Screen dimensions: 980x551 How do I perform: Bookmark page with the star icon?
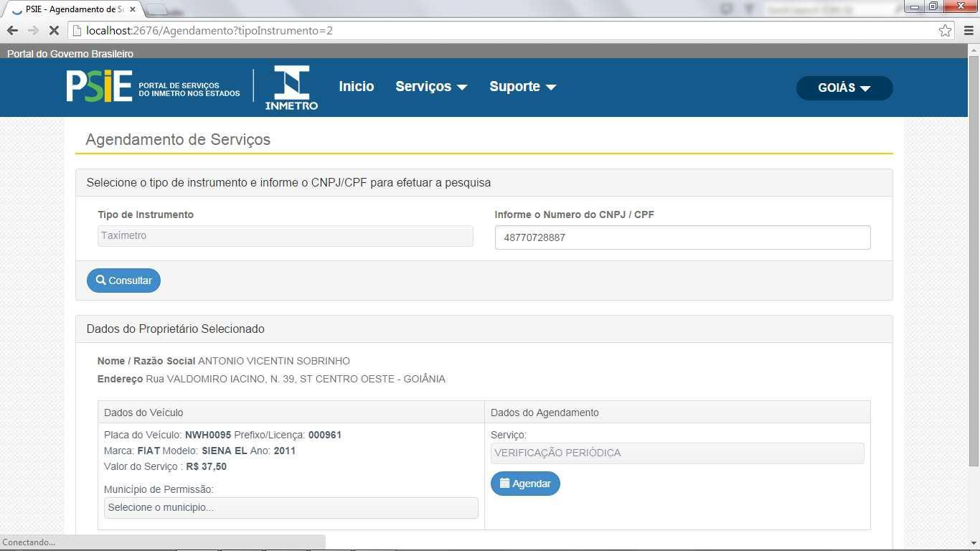pos(945,31)
